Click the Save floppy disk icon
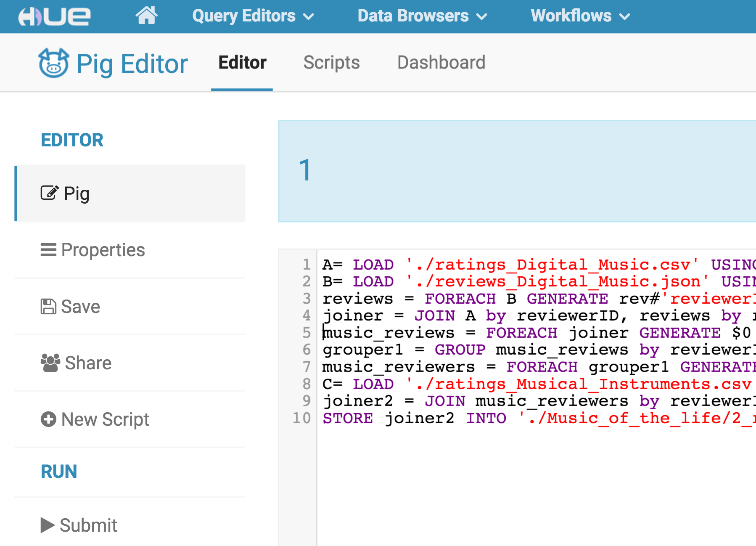756x546 pixels. tap(48, 307)
